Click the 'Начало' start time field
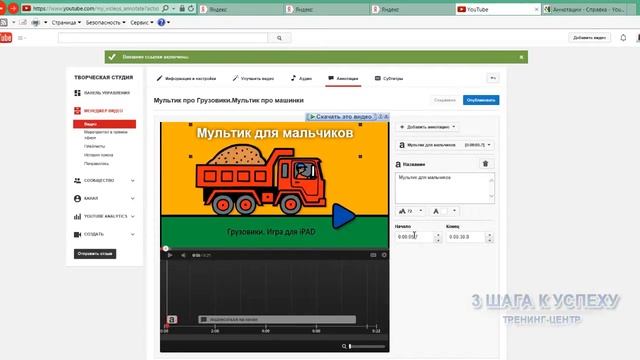The height and width of the screenshot is (360, 640). [x=418, y=237]
